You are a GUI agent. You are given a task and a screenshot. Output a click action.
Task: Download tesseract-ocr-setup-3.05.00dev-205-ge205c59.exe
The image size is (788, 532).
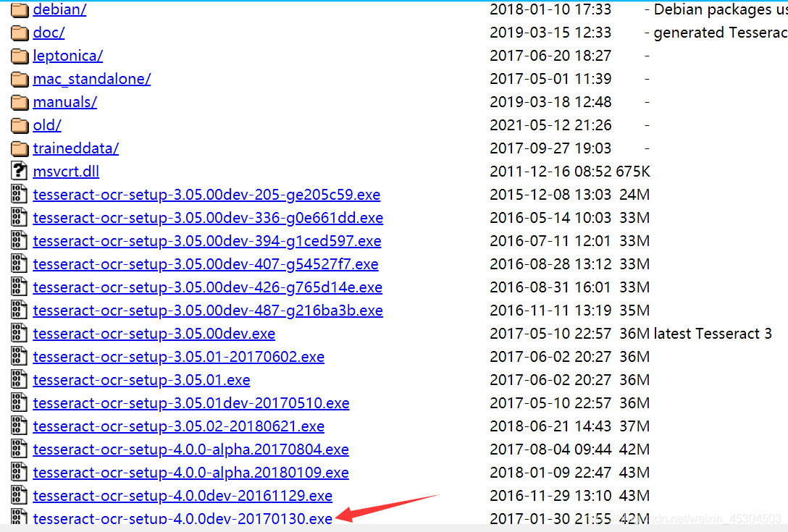tap(206, 195)
